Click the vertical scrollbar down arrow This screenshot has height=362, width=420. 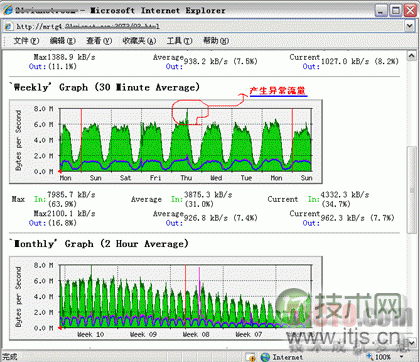click(x=411, y=343)
